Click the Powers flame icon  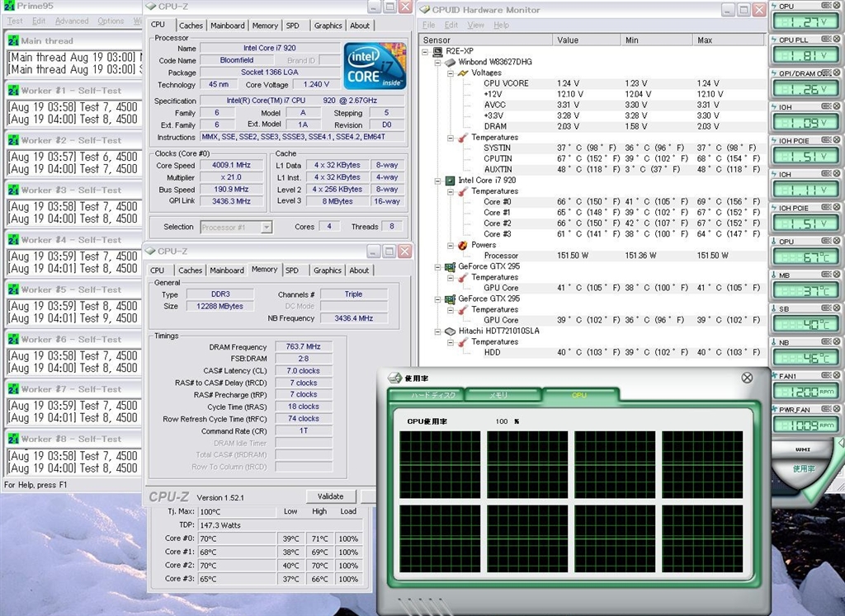point(463,245)
